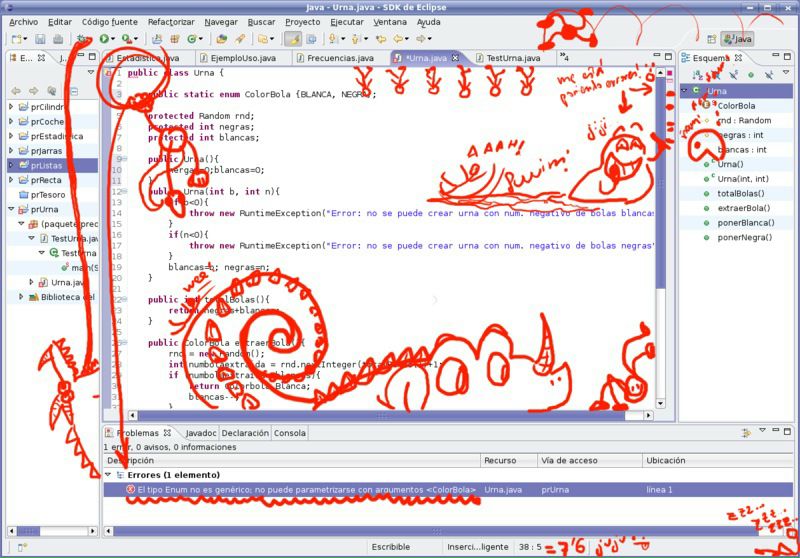
Task: Click the Print icon in toolbar
Action: (58, 39)
